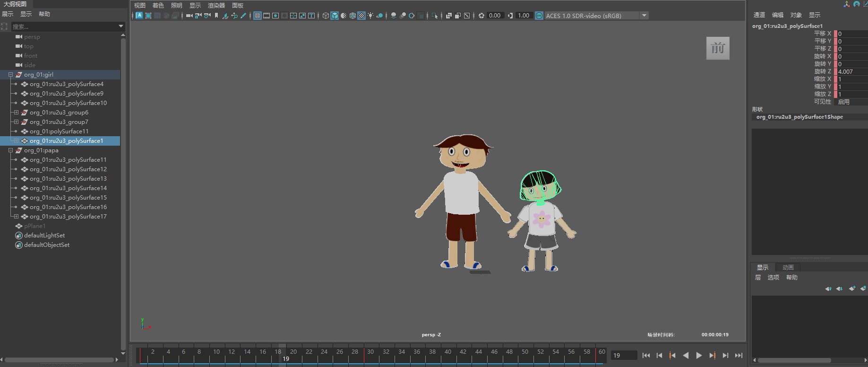Screen dimensions: 868x367
Task: Toggle the textured checker sphere icon
Action: coord(361,16)
